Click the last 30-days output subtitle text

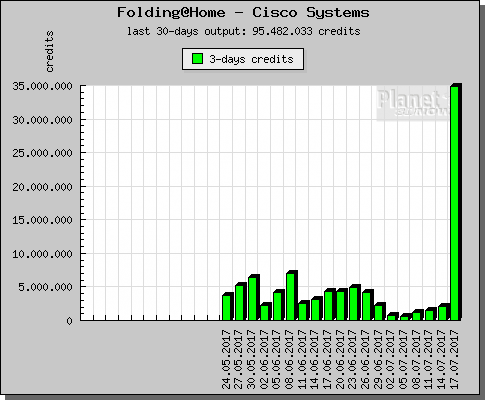pos(243,31)
